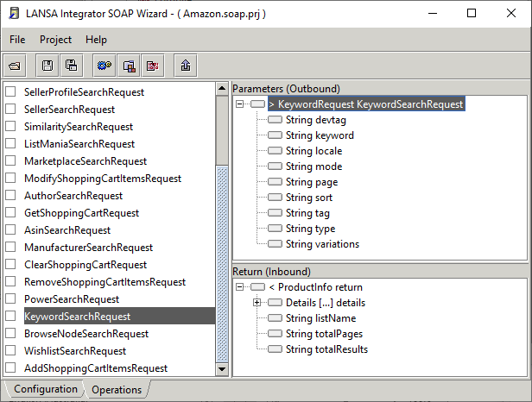Check the ListManiaSearchRequest checkbox

[x=10, y=143]
